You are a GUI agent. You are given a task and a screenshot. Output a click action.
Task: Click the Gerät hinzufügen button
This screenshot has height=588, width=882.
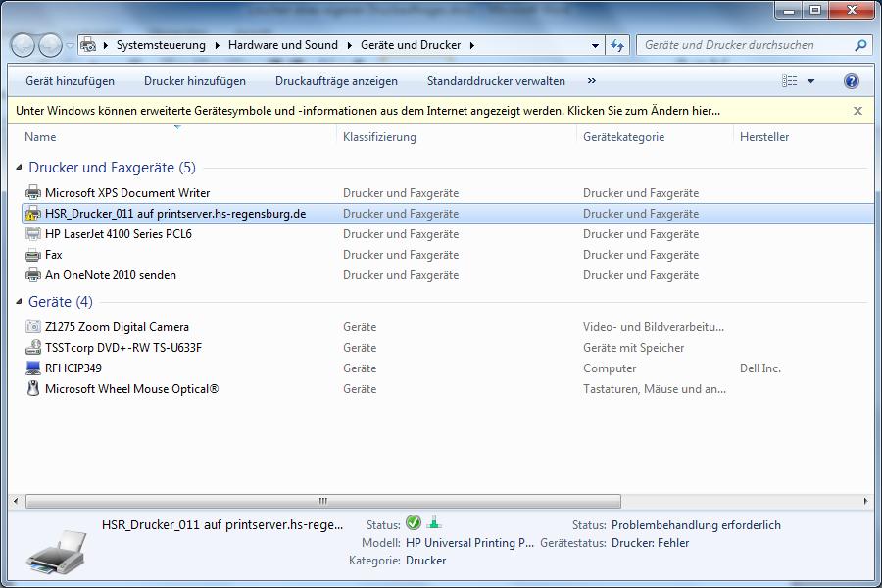pos(70,81)
